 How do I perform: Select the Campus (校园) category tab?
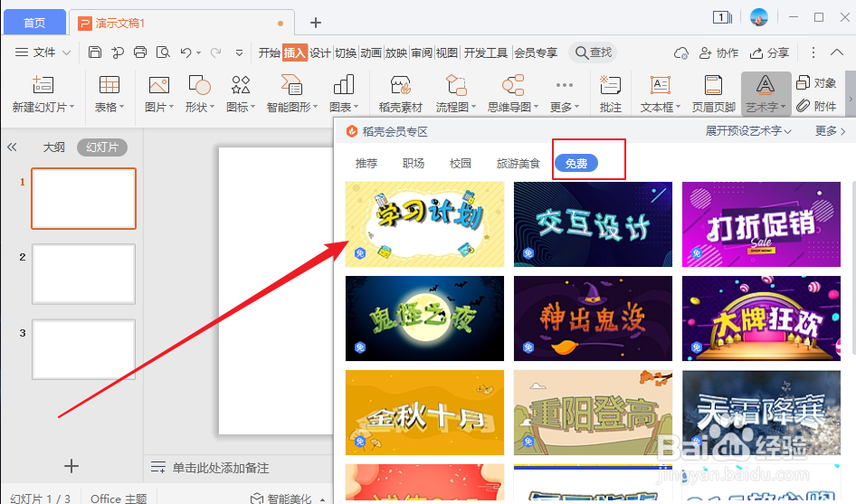point(461,163)
